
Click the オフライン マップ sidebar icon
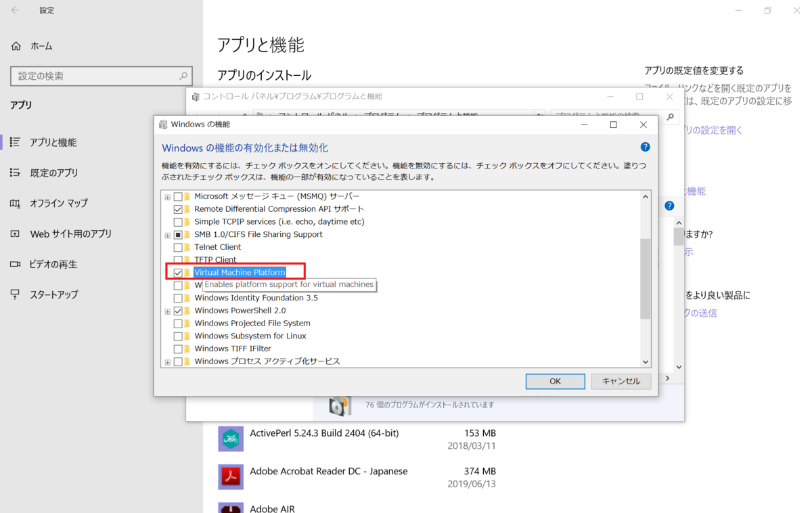[x=15, y=203]
